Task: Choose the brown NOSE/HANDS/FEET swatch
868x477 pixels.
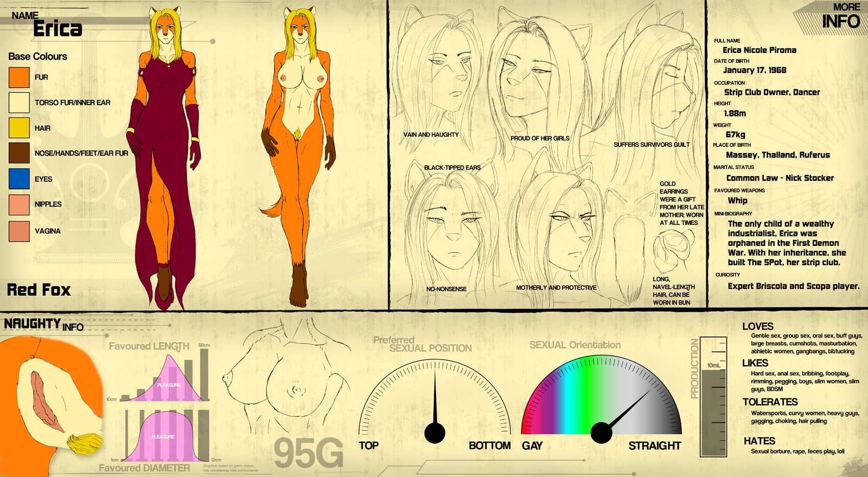Action: (19, 153)
